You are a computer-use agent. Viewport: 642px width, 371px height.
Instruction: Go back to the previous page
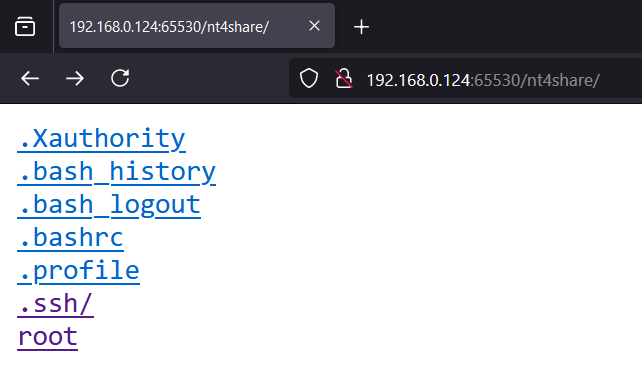[30, 78]
